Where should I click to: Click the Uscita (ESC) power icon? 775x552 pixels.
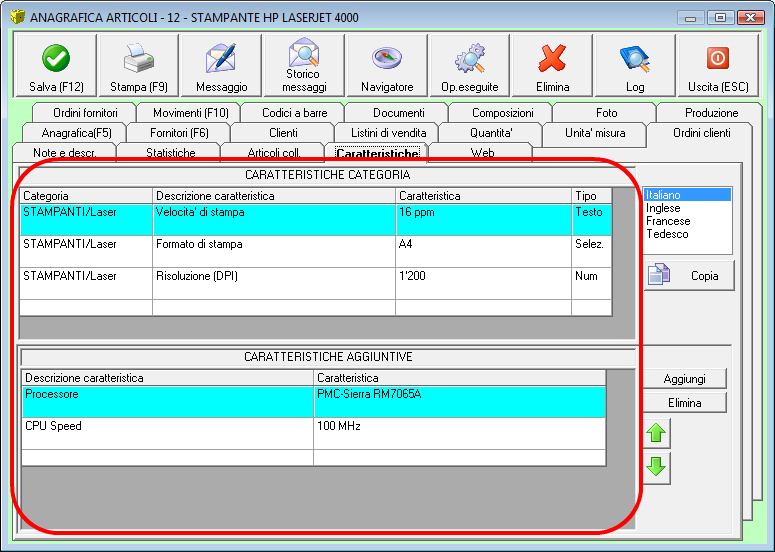(x=718, y=58)
